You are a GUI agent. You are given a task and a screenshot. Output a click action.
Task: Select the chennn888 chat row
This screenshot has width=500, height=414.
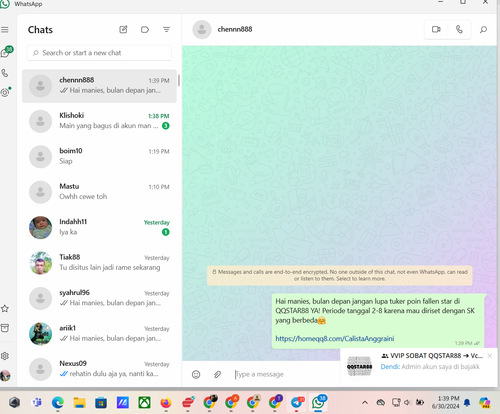[99, 86]
